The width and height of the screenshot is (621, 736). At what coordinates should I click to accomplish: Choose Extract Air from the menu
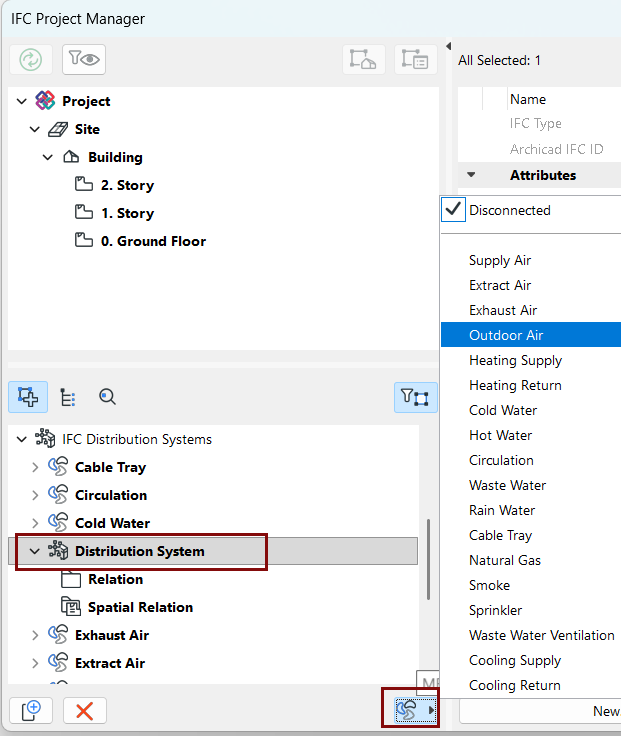pos(530,285)
